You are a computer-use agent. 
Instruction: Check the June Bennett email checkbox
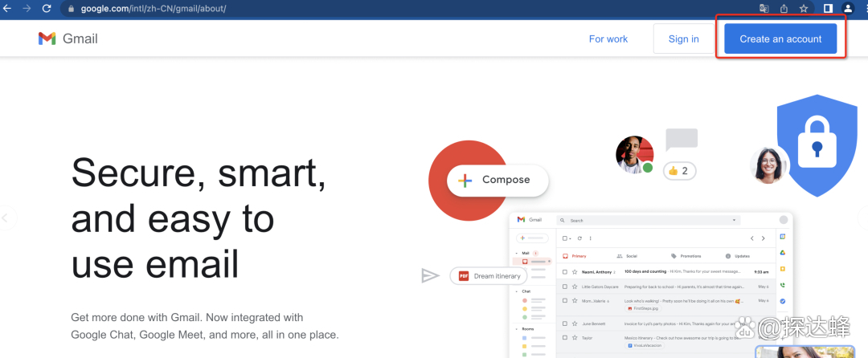click(x=565, y=323)
